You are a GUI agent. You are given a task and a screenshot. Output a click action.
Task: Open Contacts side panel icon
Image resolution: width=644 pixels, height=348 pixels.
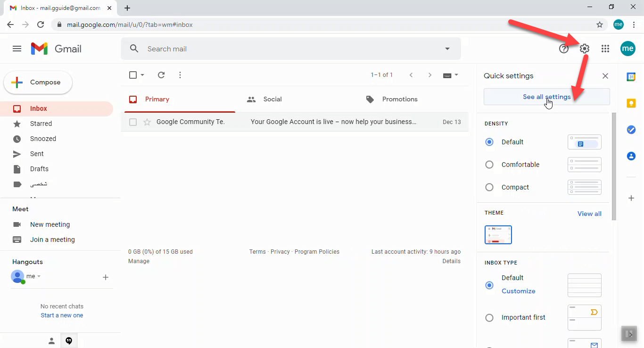pos(631,156)
